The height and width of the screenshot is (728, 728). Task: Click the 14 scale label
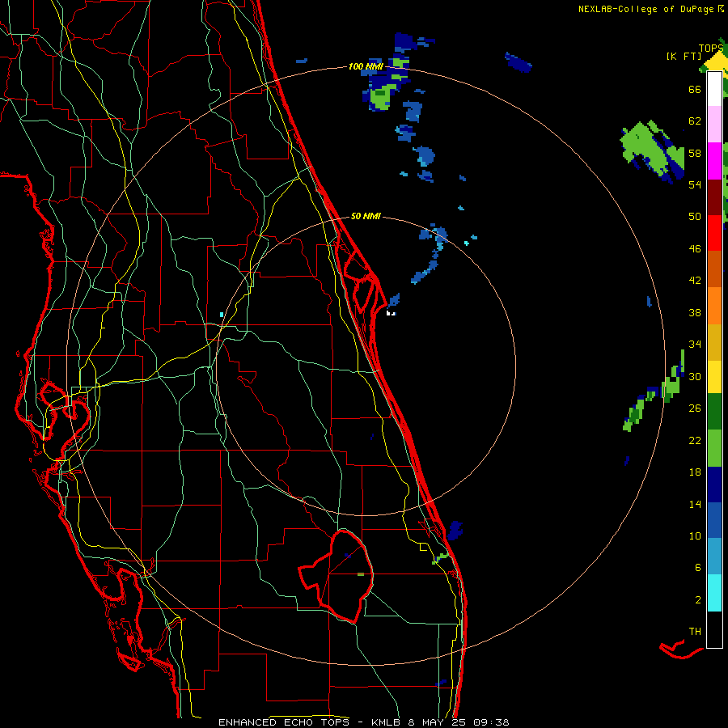(695, 504)
